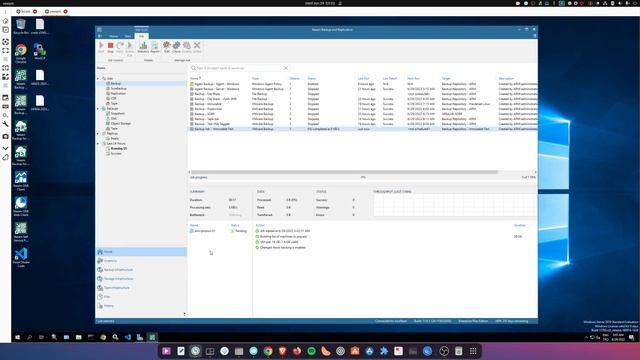Switch to the View ribbon tab

tap(128, 36)
